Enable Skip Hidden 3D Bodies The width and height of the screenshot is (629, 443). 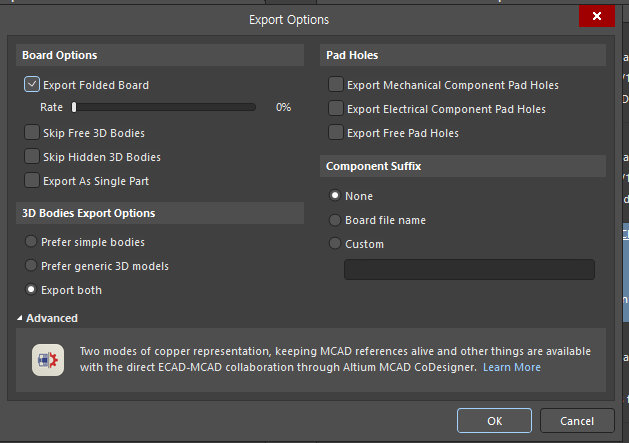pyautogui.click(x=32, y=156)
